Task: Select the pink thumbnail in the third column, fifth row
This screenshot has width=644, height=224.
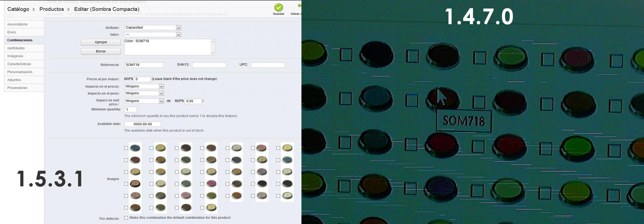Action: [186, 195]
